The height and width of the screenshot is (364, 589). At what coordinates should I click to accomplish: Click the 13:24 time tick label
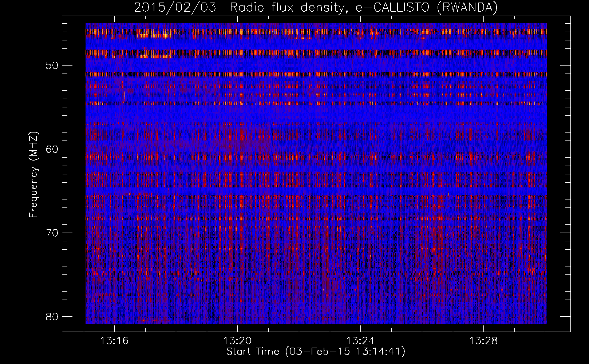coord(360,341)
